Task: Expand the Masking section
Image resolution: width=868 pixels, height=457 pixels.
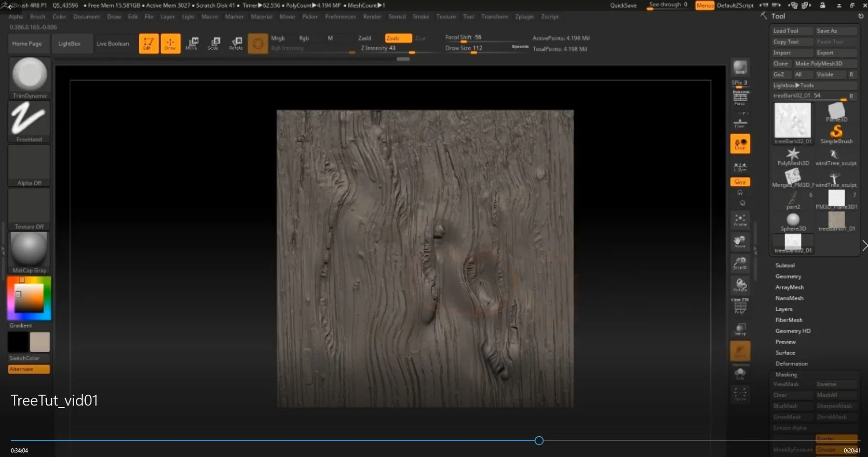Action: coord(786,374)
